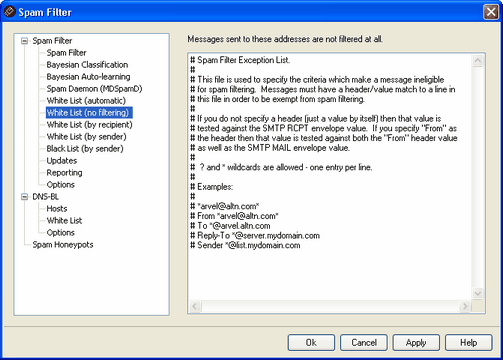
Task: Collapse the DNS-BL tree node
Action: click(24, 197)
